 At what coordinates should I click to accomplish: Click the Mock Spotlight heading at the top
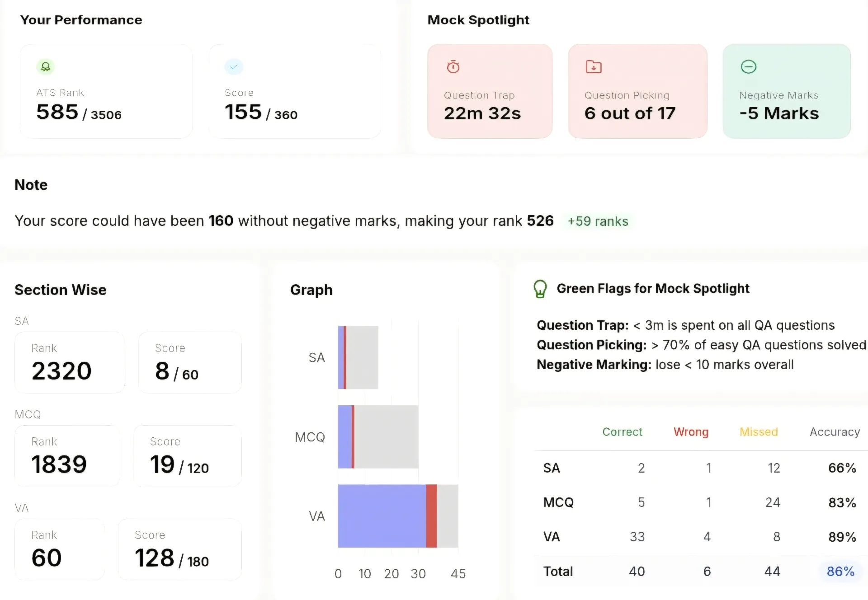coord(478,20)
